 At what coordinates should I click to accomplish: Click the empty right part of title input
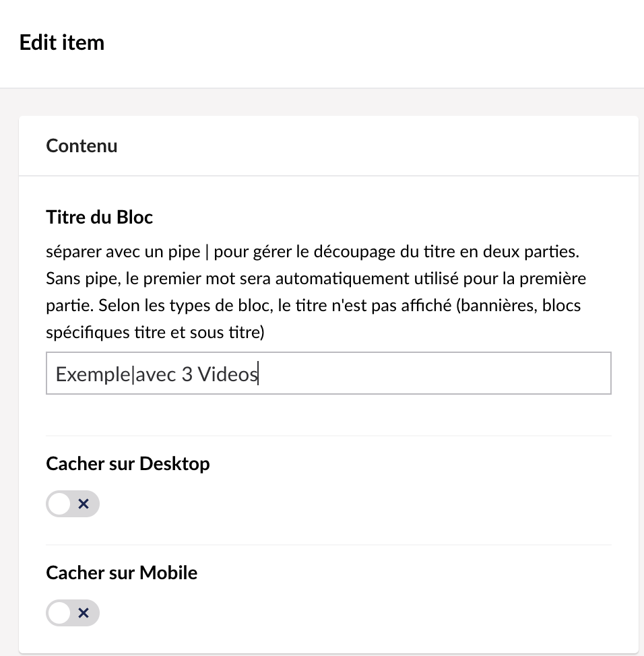[x=435, y=373]
